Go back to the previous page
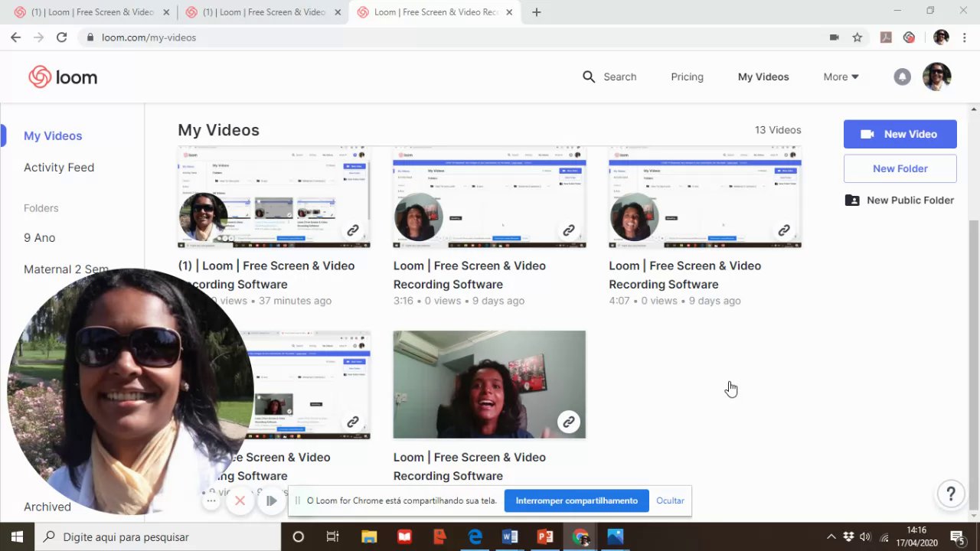980x551 pixels. point(15,37)
